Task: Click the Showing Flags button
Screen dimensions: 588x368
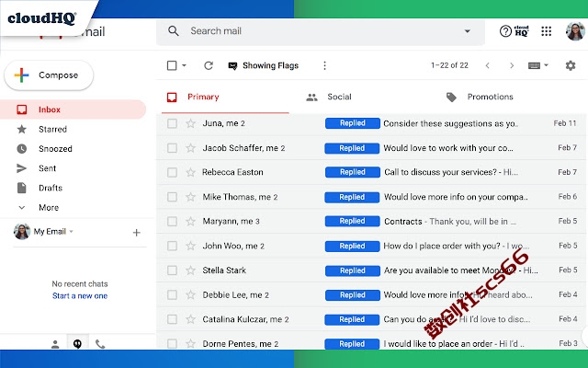Action: click(x=264, y=65)
